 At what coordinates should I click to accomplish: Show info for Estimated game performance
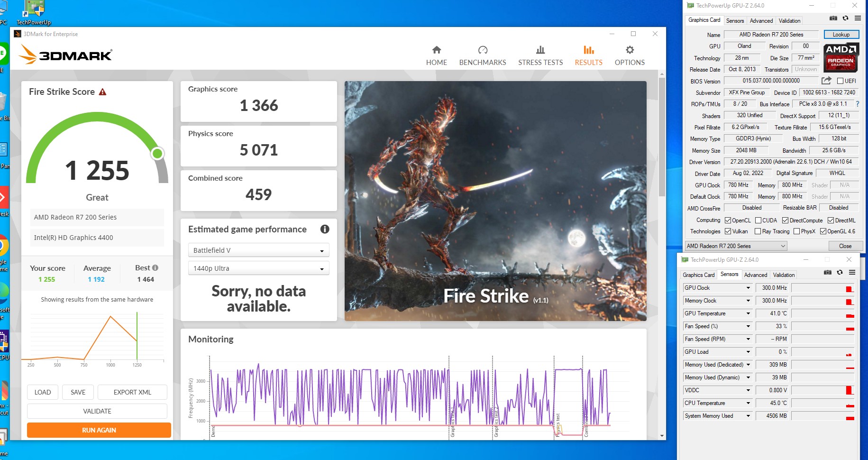pyautogui.click(x=325, y=229)
